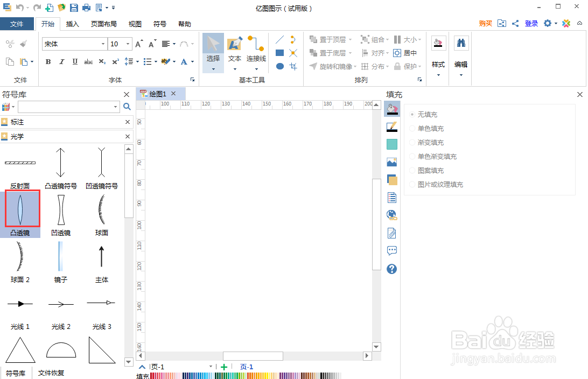The height and width of the screenshot is (379, 588).
Task: Activate the 文本 text tool
Action: (235, 52)
